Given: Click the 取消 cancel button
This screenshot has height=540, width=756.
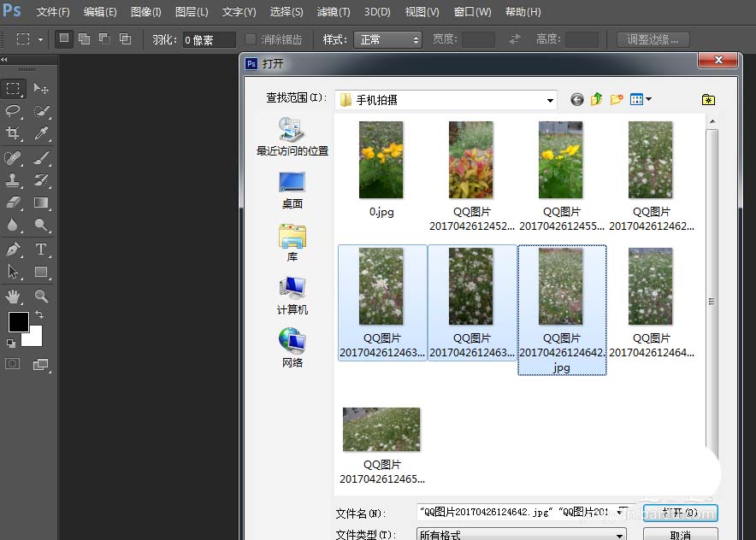Looking at the screenshot, I should click(680, 534).
